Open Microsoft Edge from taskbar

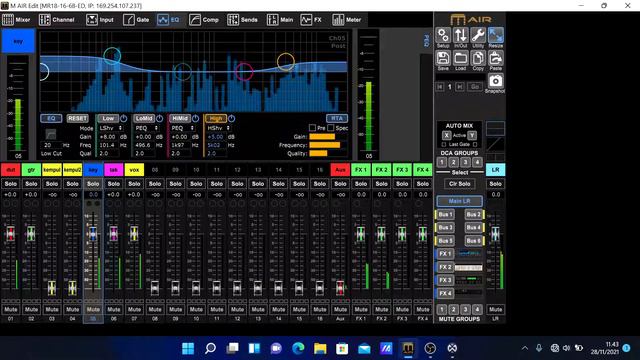298,348
